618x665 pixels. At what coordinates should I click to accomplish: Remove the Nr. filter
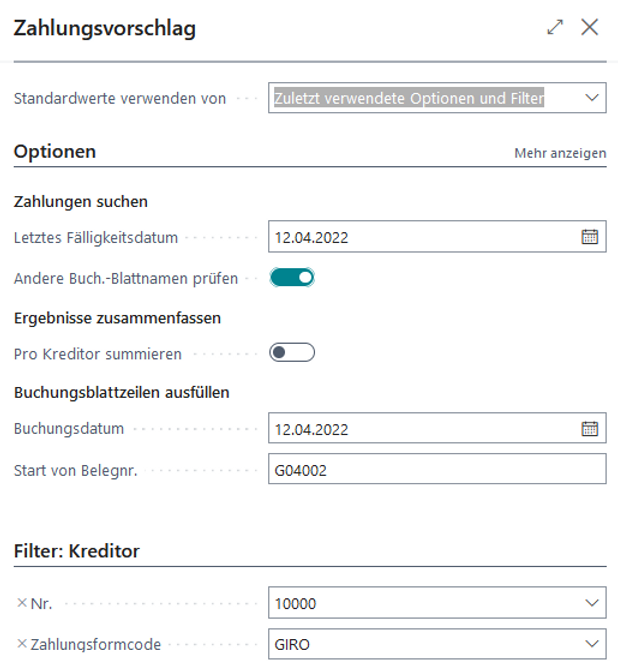point(22,603)
